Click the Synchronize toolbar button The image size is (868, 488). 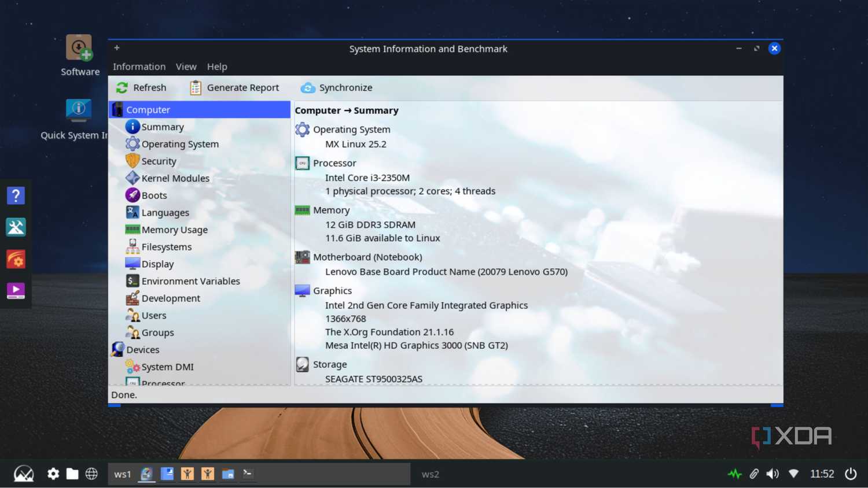point(336,87)
